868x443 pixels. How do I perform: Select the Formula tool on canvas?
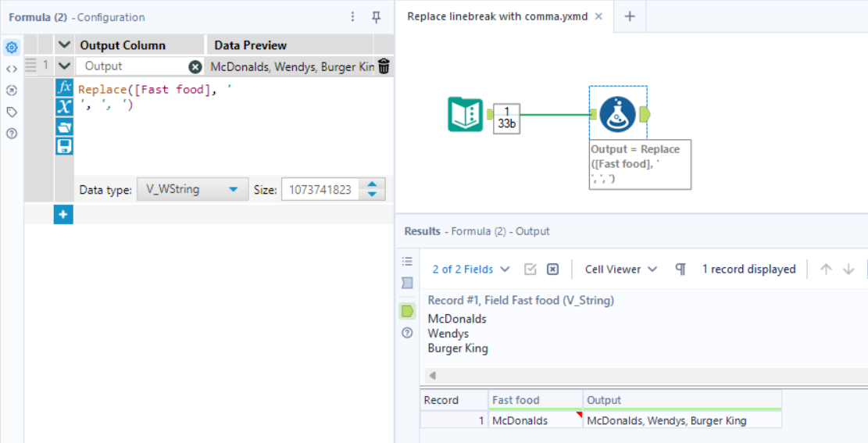[617, 115]
